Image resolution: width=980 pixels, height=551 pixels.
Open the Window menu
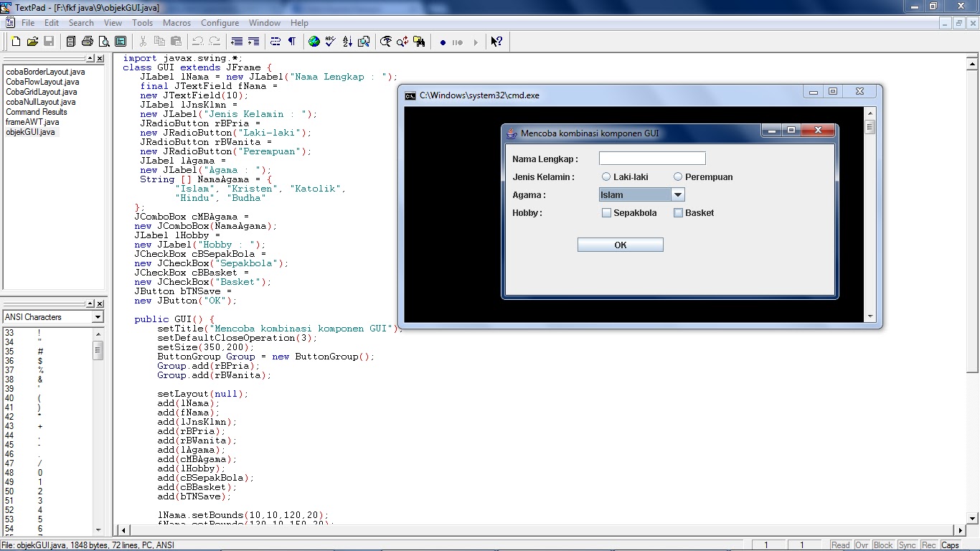coord(265,23)
